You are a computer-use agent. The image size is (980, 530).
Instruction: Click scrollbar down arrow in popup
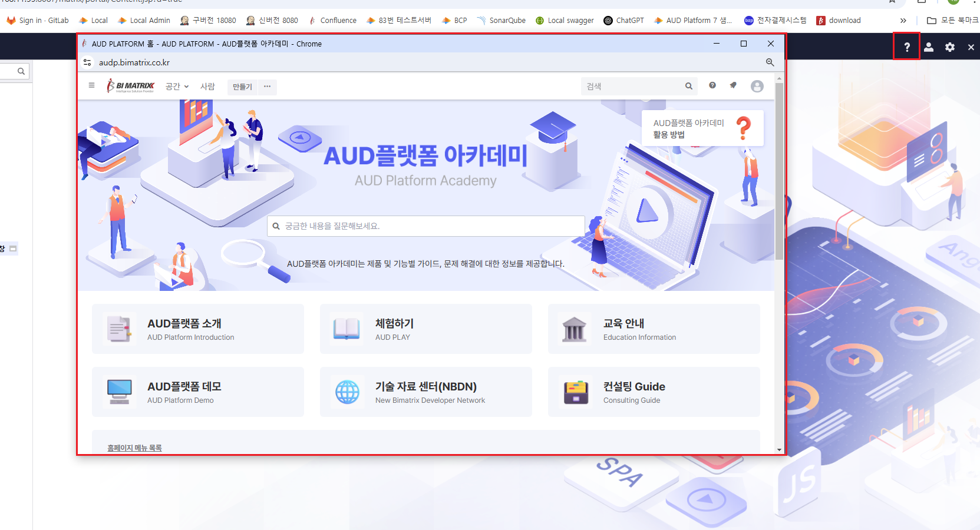(x=779, y=450)
